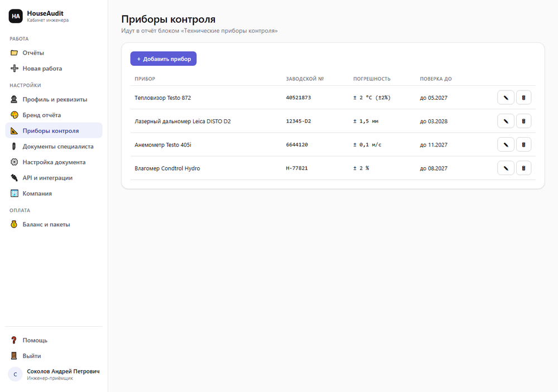Image resolution: width=558 pixels, height=392 pixels.
Task: Edit the Влагомер Condtrol Hydro row
Action: coord(506,168)
